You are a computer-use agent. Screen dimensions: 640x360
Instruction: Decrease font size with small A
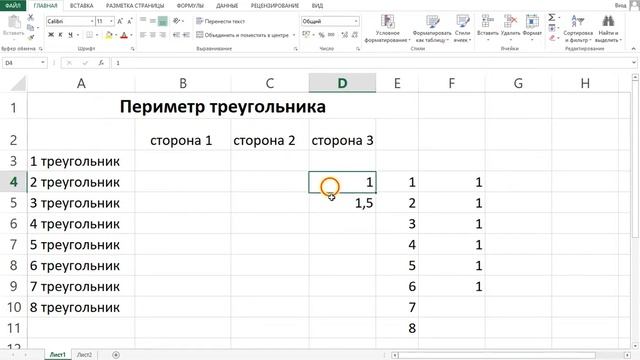[130, 21]
